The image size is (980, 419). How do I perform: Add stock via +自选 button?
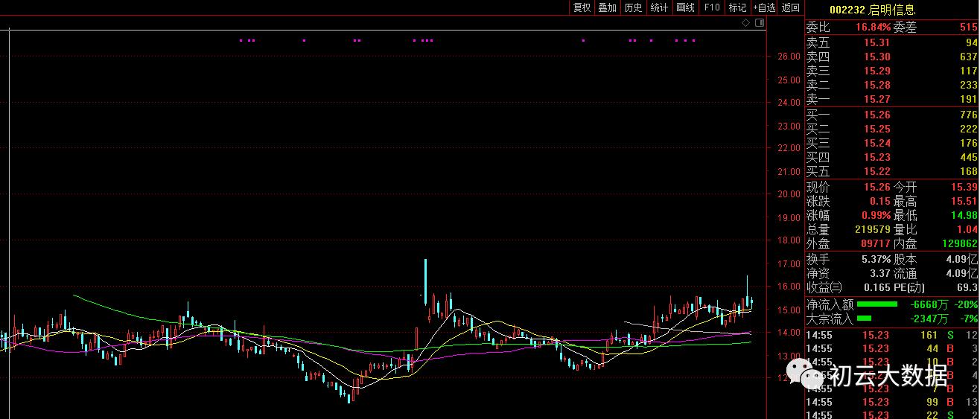pyautogui.click(x=765, y=7)
